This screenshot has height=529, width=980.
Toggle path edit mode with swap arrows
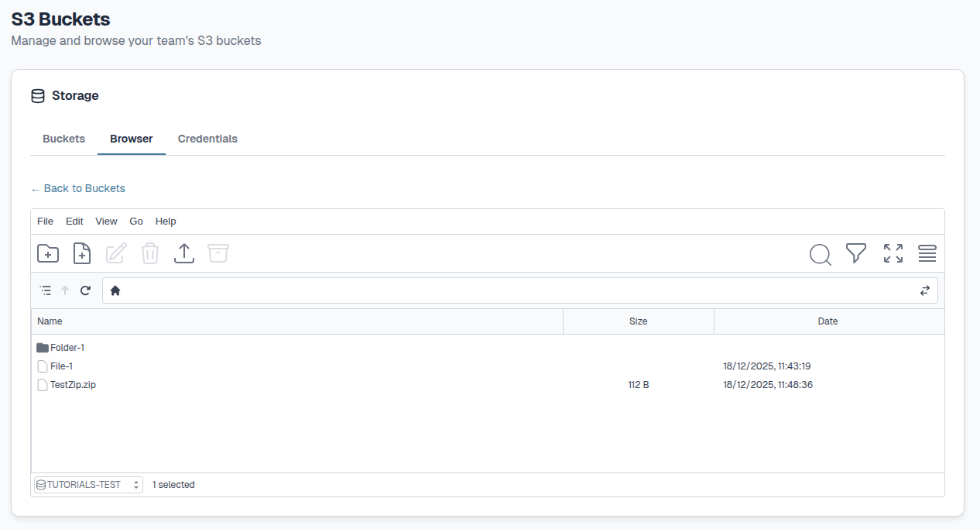[924, 290]
